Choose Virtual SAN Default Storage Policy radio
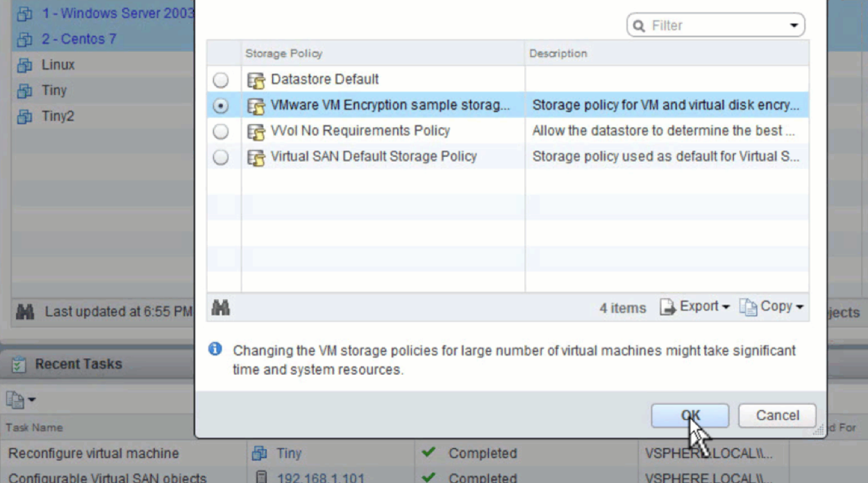This screenshot has height=483, width=868. pyautogui.click(x=221, y=158)
